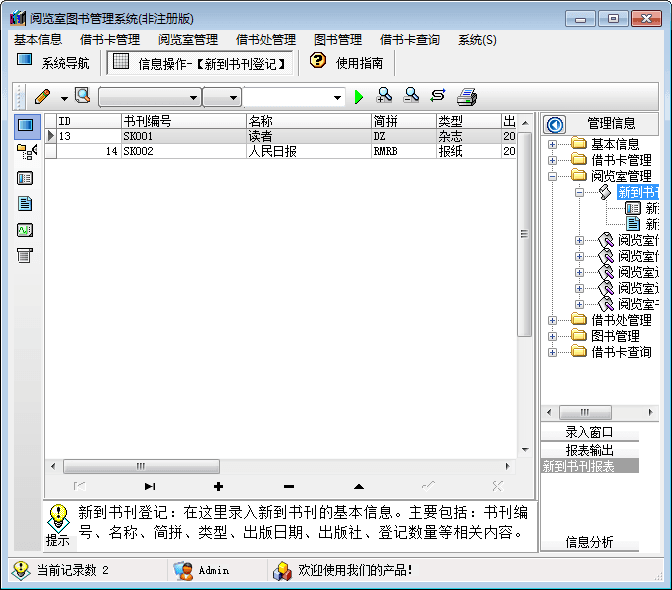672x590 pixels.
Task: Open the small operator combo box
Action: 222,98
